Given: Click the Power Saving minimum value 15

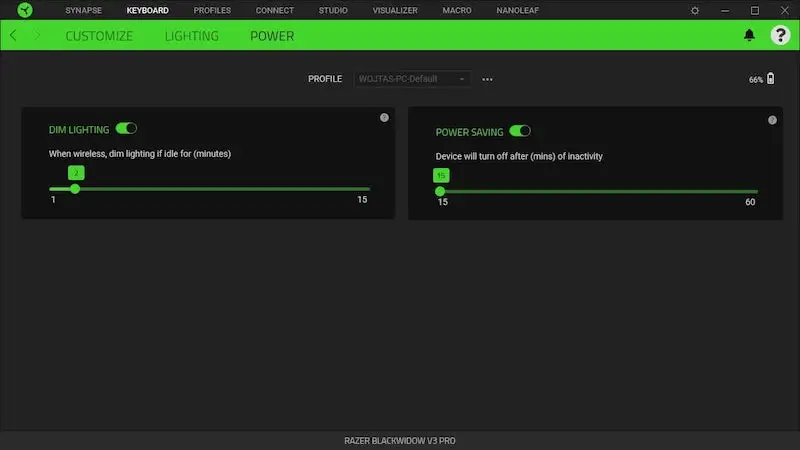Looking at the screenshot, I should pyautogui.click(x=442, y=202).
